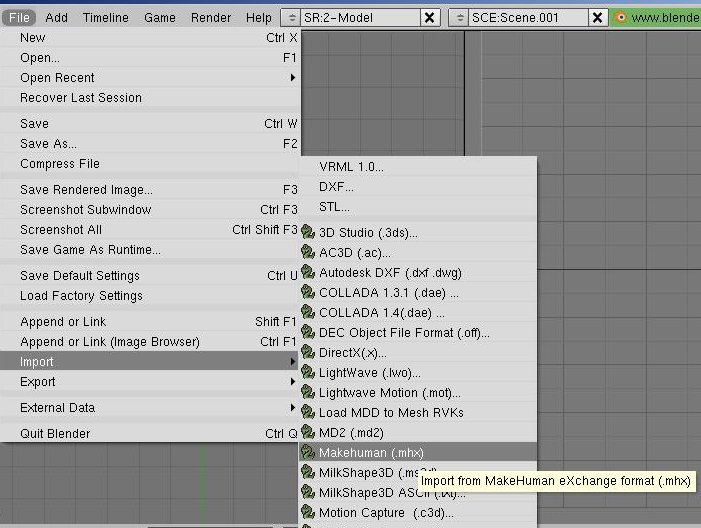Choose Open... from the File menu
Screen dimensions: 701x528
pos(150,58)
